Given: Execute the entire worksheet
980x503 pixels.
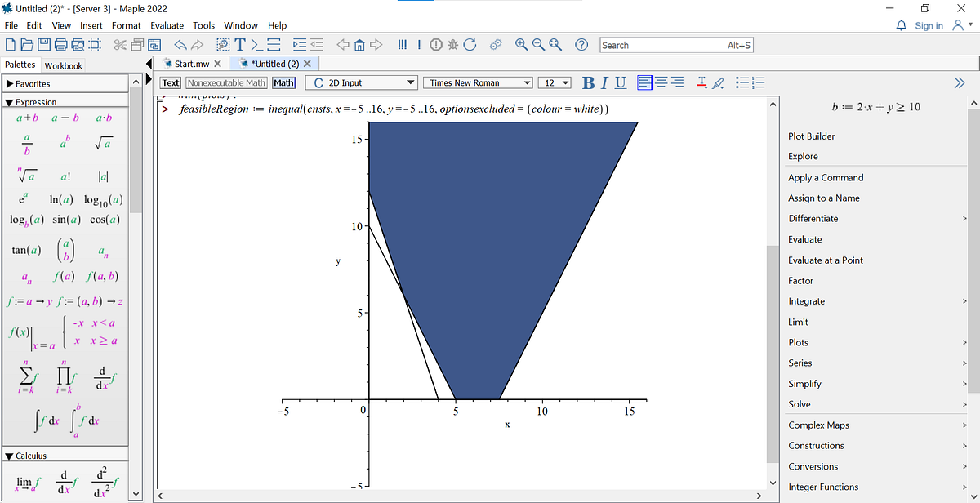Looking at the screenshot, I should (x=403, y=45).
